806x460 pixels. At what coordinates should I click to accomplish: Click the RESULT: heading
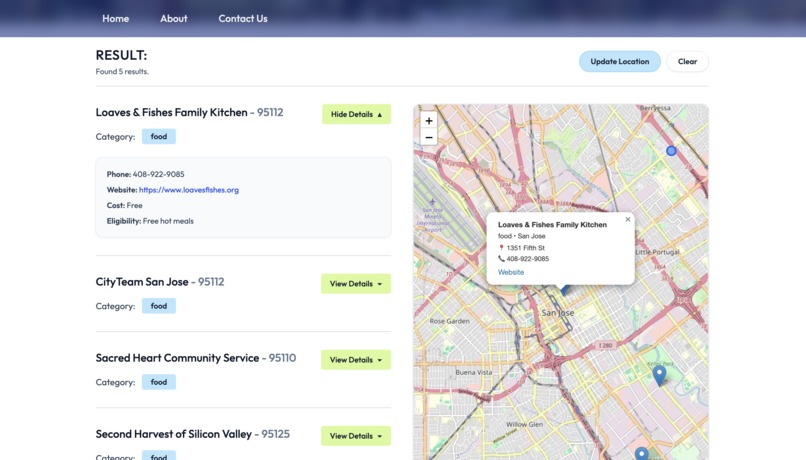point(121,55)
